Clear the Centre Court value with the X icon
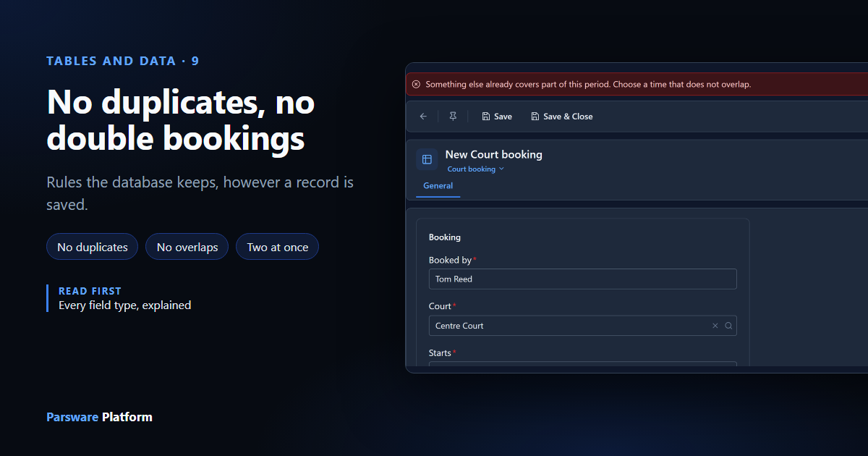The width and height of the screenshot is (868, 456). [x=715, y=326]
